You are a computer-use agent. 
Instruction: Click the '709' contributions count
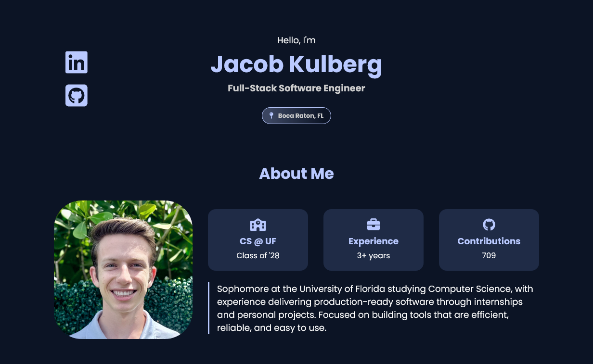point(489,255)
